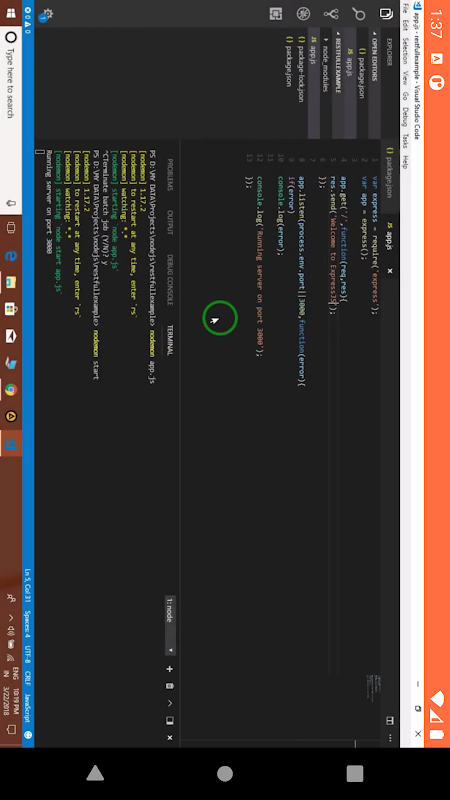Create a new terminal with plus icon

point(169,669)
